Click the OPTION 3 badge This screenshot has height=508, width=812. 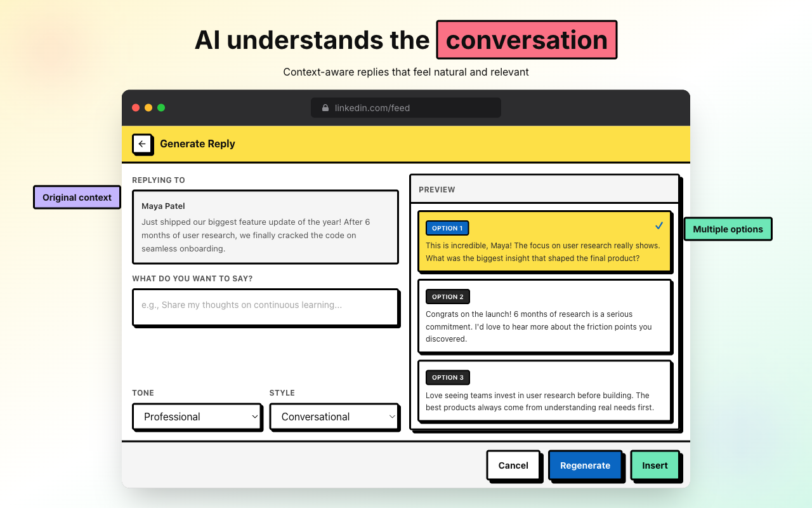coord(448,377)
